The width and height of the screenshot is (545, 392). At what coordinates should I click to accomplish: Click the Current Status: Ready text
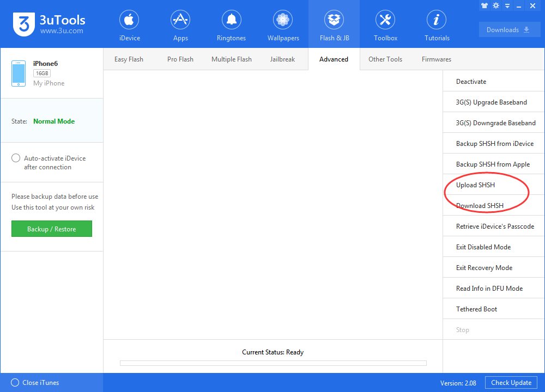273,352
